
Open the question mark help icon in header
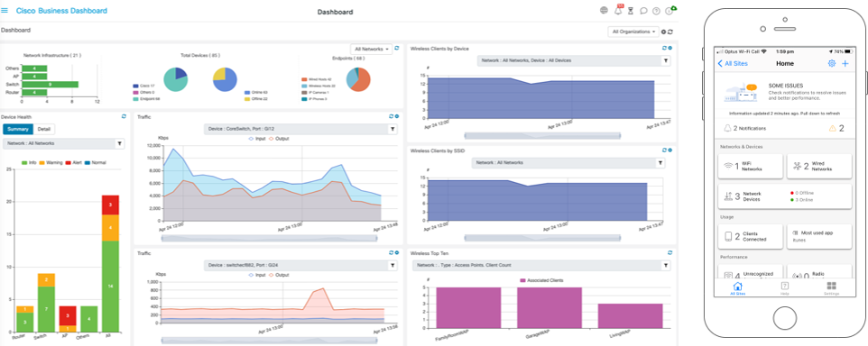point(657,11)
